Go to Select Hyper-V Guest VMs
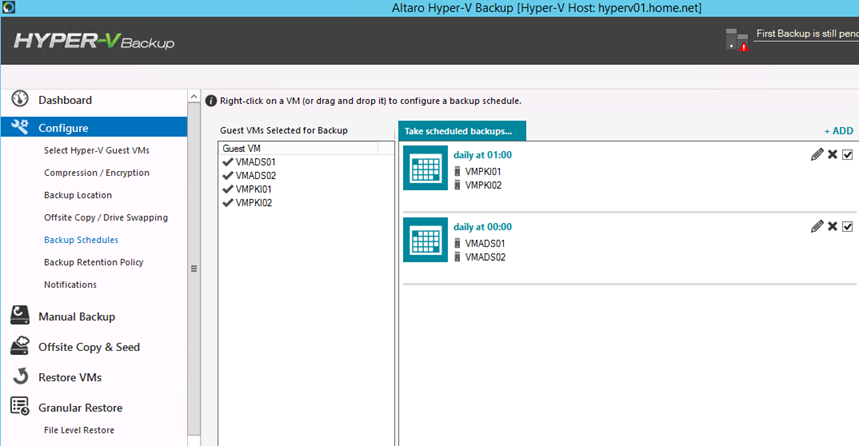The image size is (859, 446). [97, 150]
